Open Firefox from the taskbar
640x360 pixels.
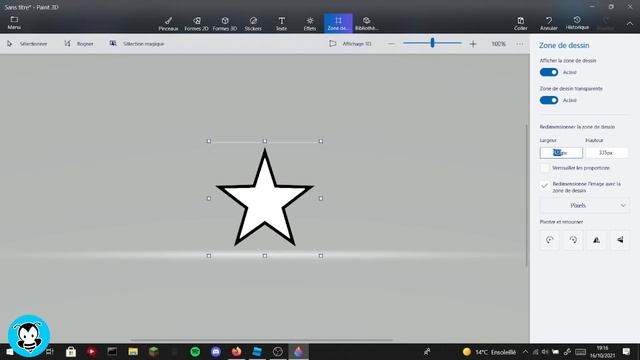tap(236, 351)
